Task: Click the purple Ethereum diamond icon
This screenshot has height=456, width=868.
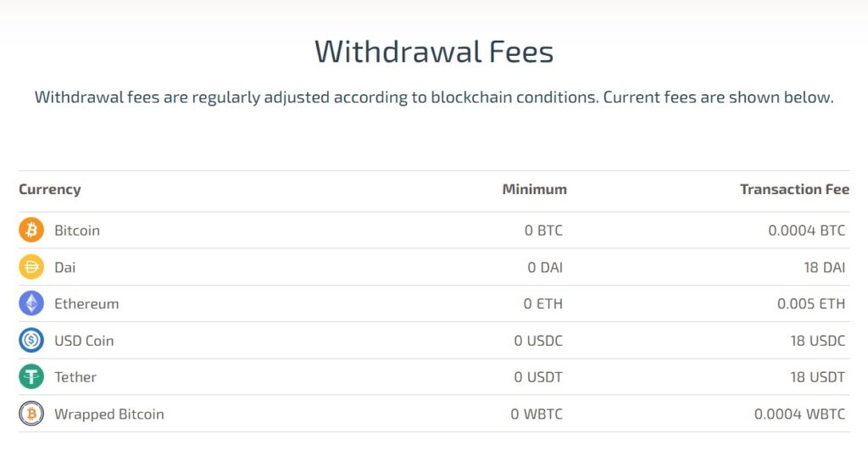Action: click(x=31, y=303)
